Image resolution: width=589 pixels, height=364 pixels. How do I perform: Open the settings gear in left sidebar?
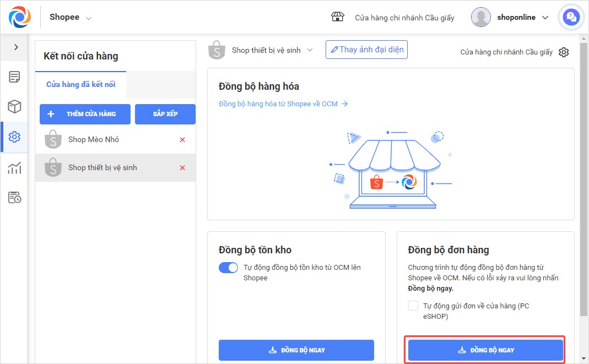pos(14,137)
